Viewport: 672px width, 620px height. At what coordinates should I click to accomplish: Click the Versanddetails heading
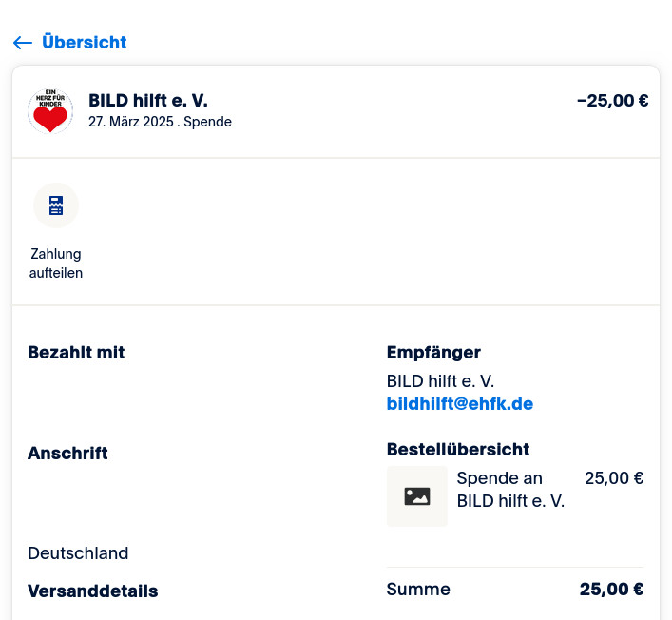pos(93,591)
